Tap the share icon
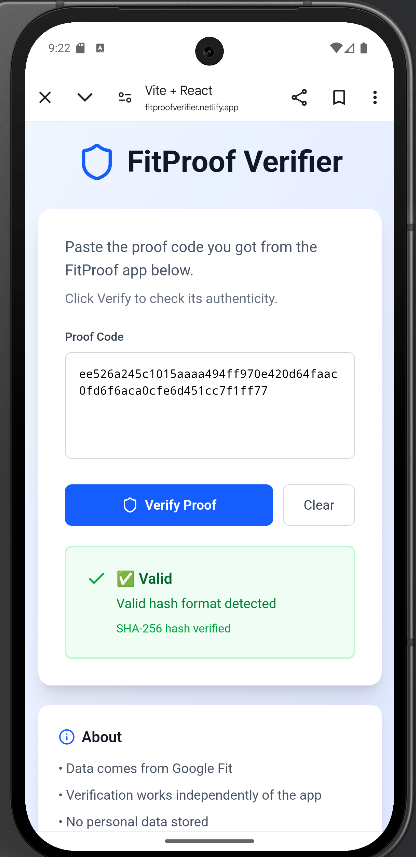416x857 pixels. click(x=299, y=98)
